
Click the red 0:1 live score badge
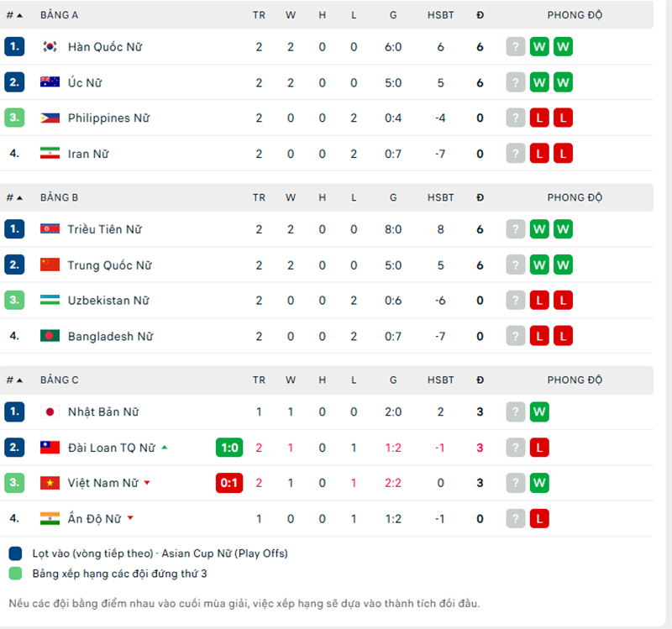click(229, 483)
